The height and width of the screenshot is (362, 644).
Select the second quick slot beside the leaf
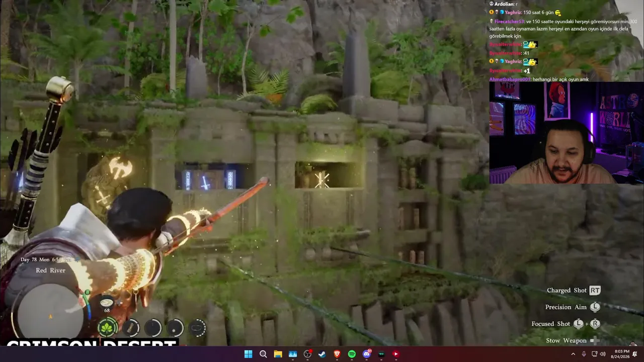131,328
